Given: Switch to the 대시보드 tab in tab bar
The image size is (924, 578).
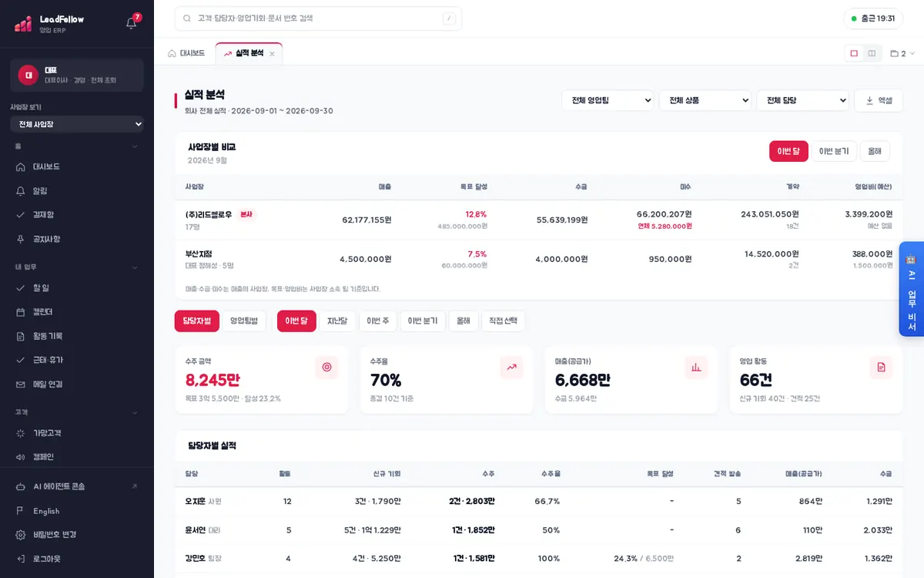Looking at the screenshot, I should 186,53.
